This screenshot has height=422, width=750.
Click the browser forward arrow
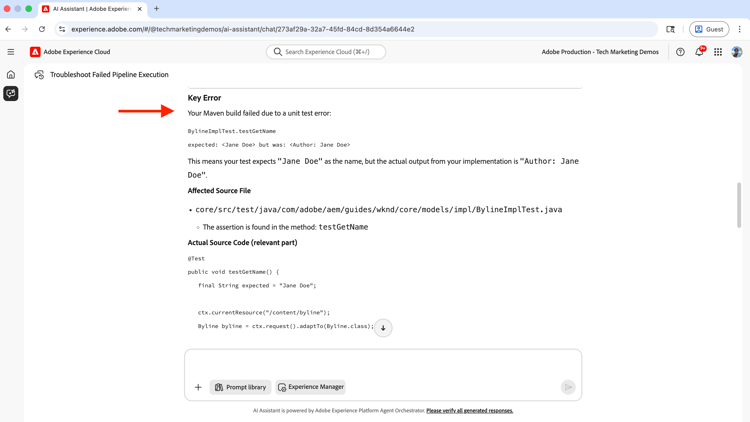(25, 29)
